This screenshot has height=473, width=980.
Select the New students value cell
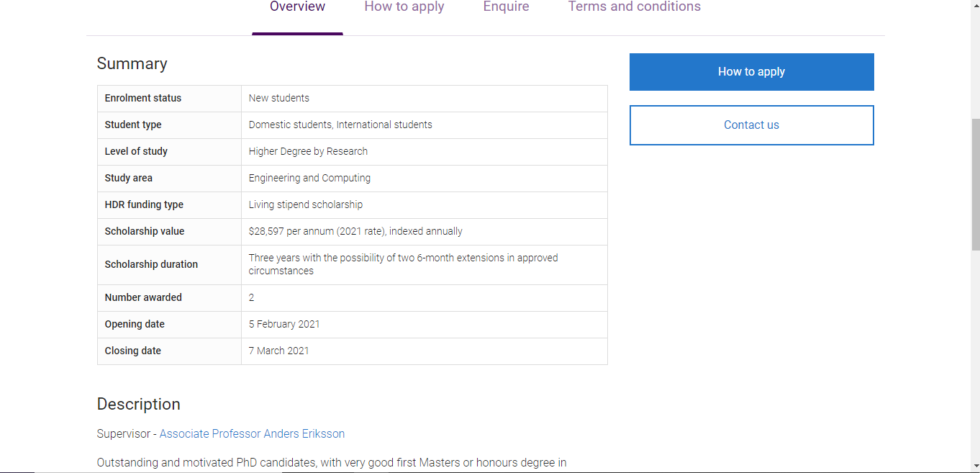pos(425,99)
